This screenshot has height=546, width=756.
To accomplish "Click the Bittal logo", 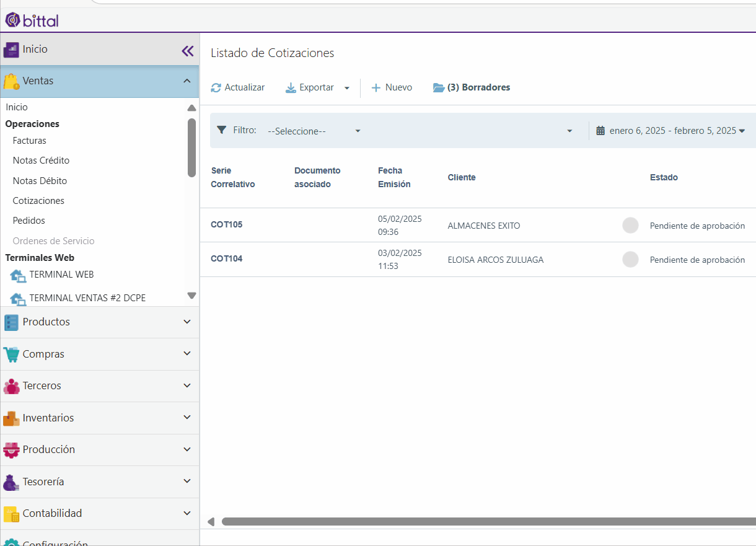I will coord(32,20).
